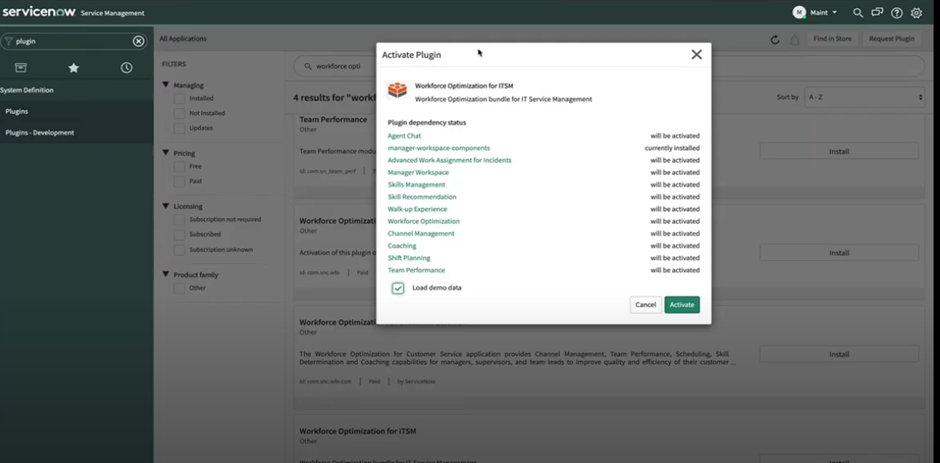Open the Team Performance dependency link

[x=416, y=270]
